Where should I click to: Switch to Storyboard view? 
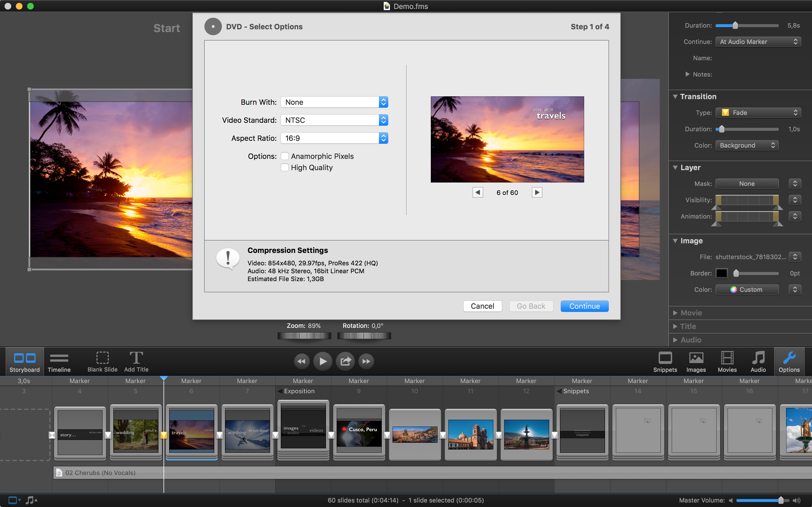25,362
